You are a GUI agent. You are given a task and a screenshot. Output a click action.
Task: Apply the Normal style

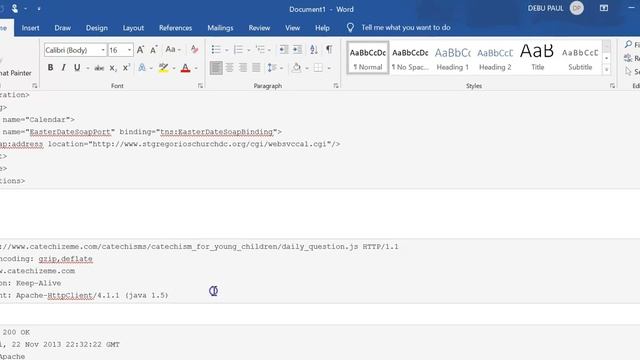[x=368, y=58]
